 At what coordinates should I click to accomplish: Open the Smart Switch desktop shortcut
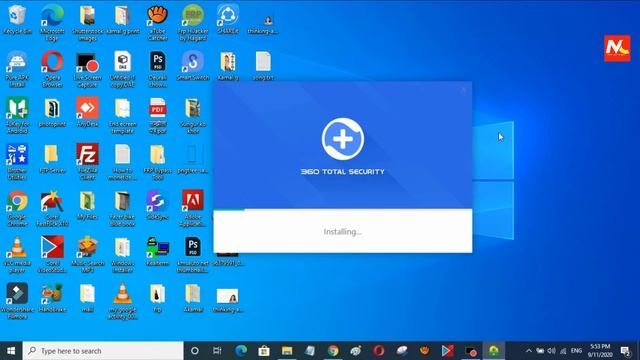(x=193, y=66)
